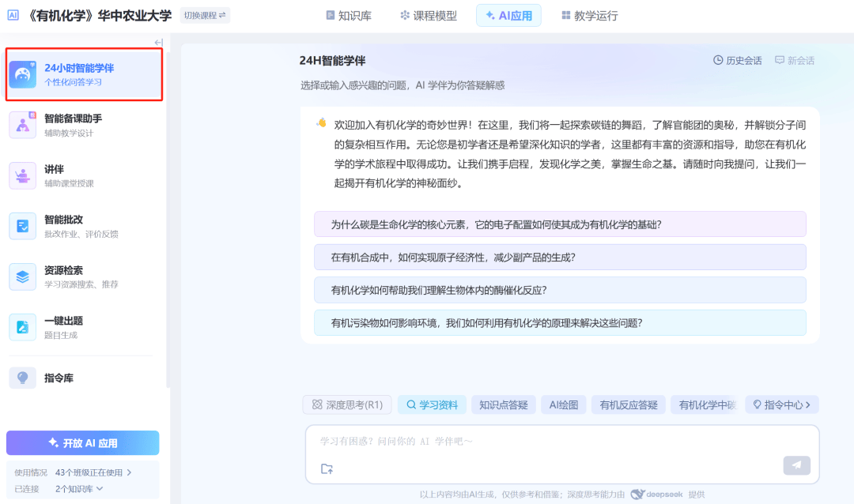Select the 知识点答疑 chip
This screenshot has width=854, height=504.
[504, 404]
